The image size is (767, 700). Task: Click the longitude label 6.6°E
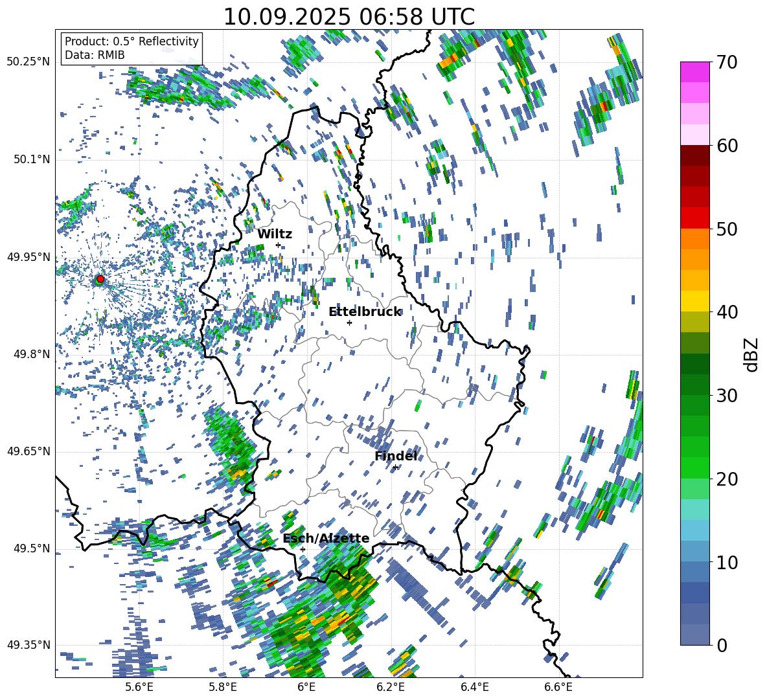pos(558,687)
